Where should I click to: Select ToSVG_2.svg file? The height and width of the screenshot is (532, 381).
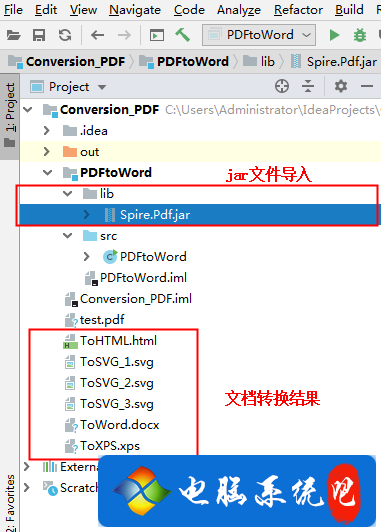point(117,383)
